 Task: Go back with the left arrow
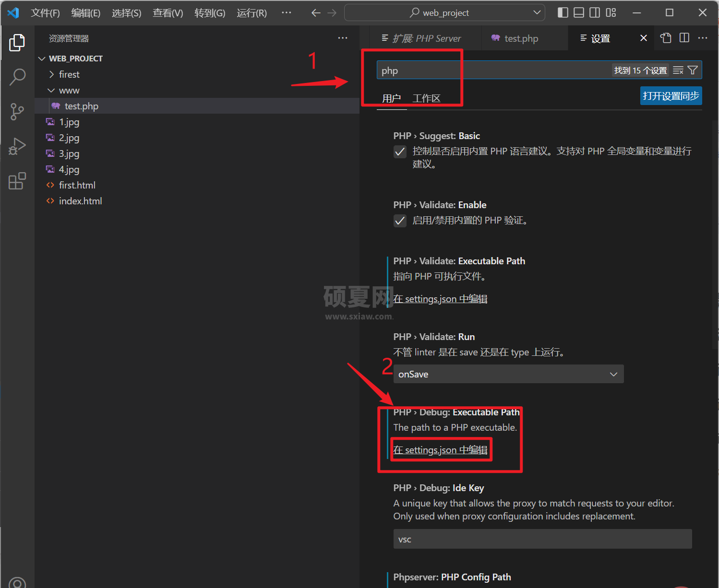tap(316, 13)
